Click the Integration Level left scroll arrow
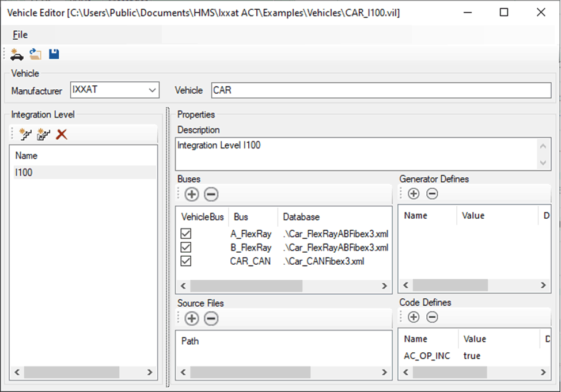The image size is (561, 392). [17, 372]
